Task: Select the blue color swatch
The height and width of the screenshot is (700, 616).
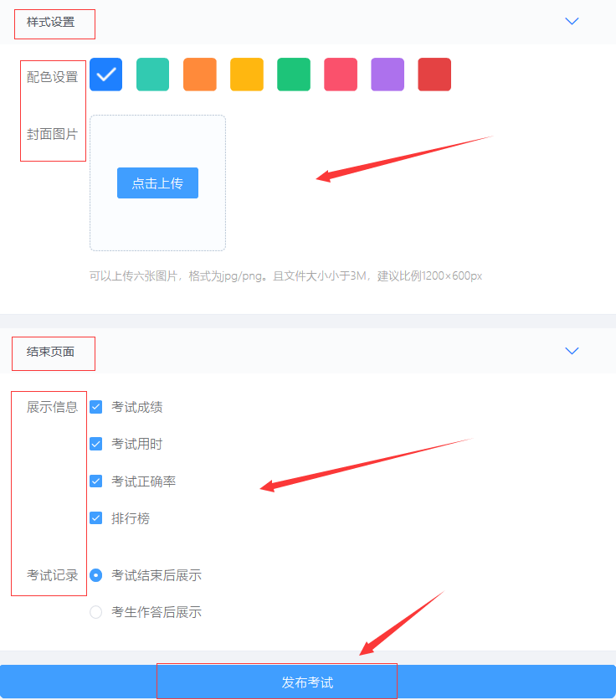Action: [x=106, y=75]
